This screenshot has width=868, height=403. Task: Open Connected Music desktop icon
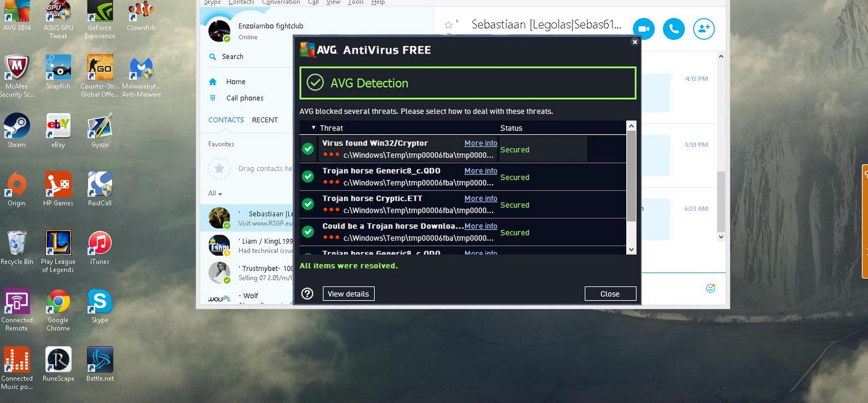(x=17, y=368)
